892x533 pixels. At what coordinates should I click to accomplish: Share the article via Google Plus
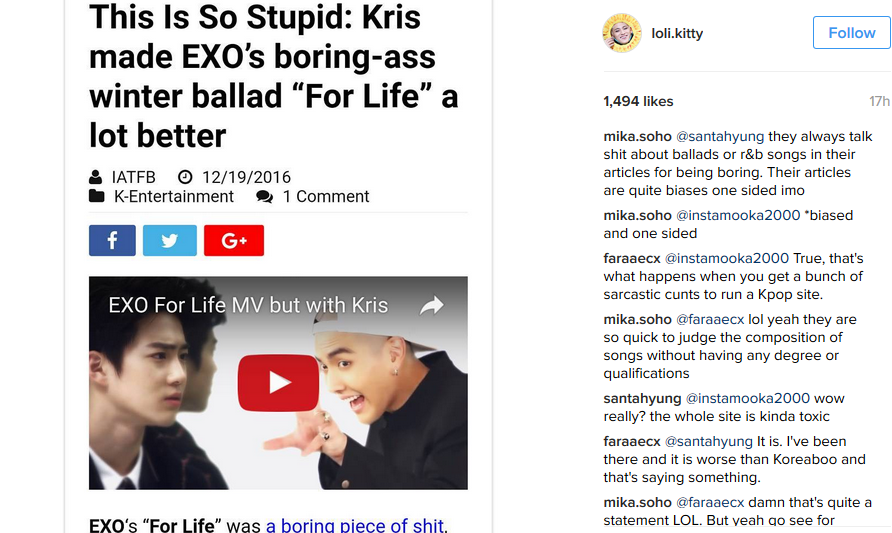(x=234, y=240)
